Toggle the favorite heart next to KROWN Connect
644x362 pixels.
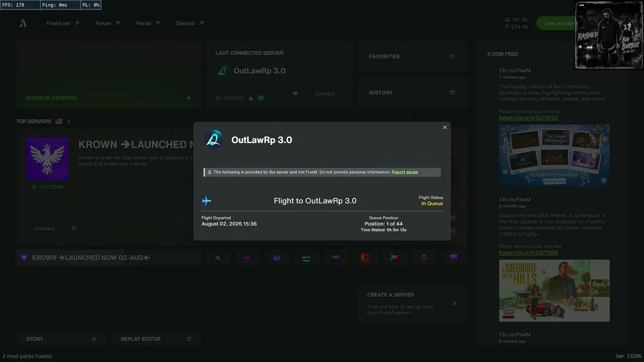[x=74, y=228]
